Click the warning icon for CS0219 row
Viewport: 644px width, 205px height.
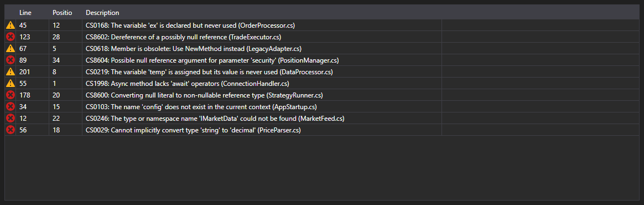[x=11, y=71]
